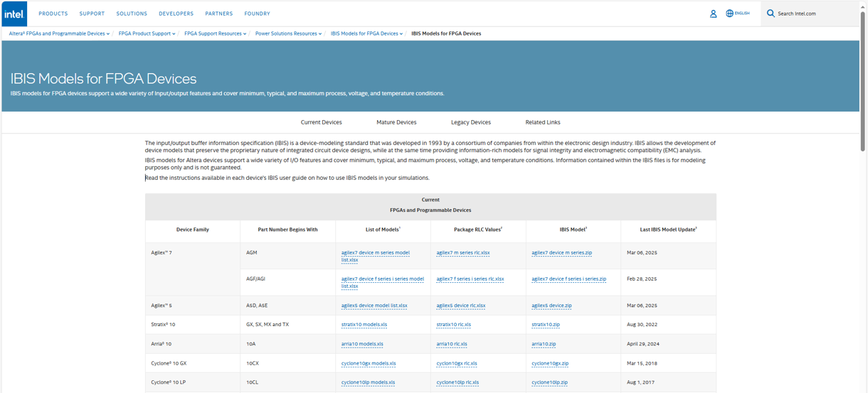
Task: Select the A5D, A5E part number cell
Action: point(287,306)
